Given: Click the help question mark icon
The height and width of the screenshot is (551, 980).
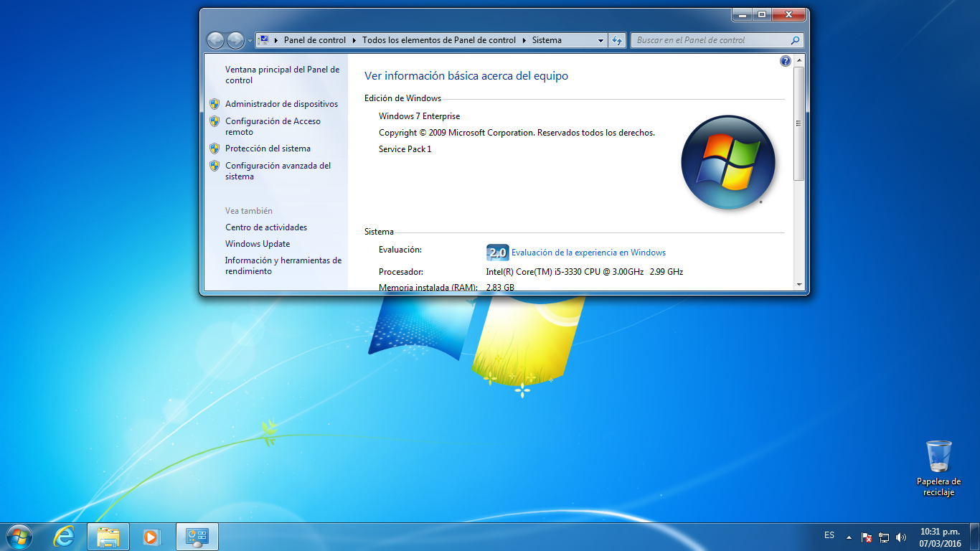Looking at the screenshot, I should tap(785, 62).
